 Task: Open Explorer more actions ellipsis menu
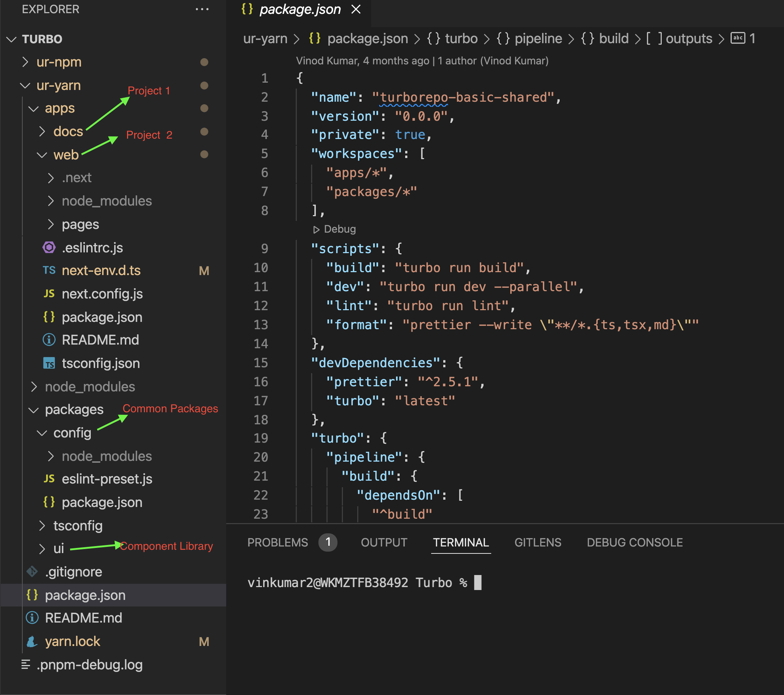pos(202,9)
